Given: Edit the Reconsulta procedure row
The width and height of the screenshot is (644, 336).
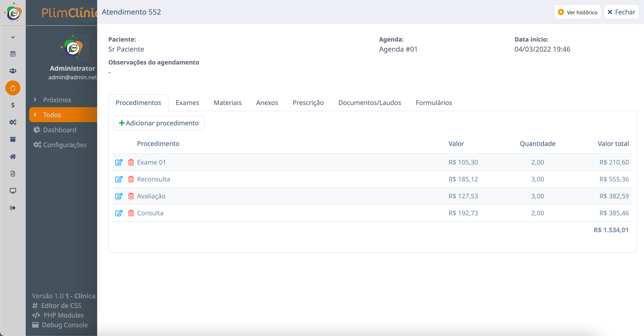Looking at the screenshot, I should coord(119,179).
